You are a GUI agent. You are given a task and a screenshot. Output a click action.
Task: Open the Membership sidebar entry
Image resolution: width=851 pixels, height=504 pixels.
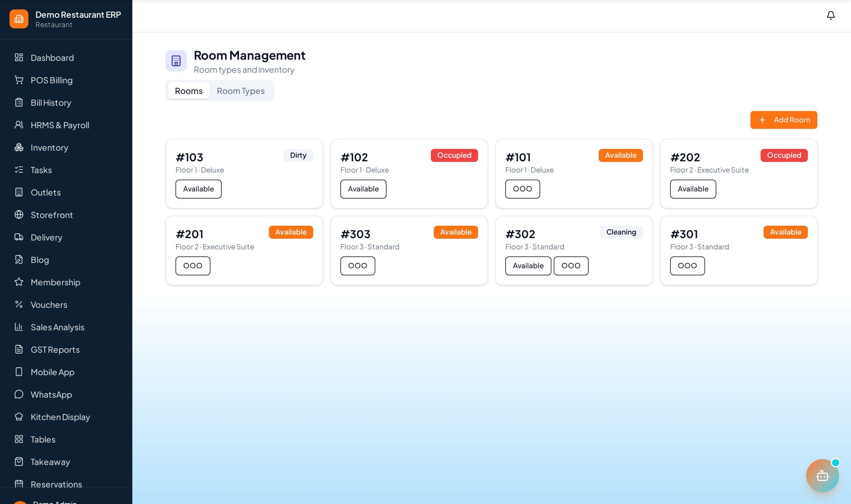pyautogui.click(x=66, y=282)
